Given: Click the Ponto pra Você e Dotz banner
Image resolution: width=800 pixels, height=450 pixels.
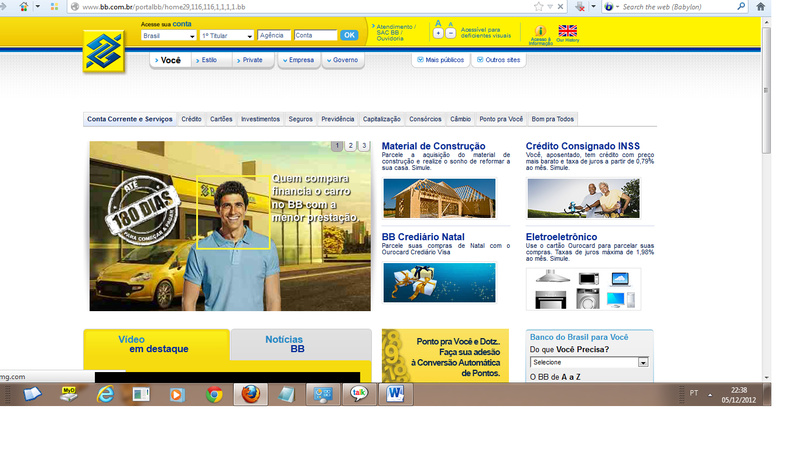Looking at the screenshot, I should pyautogui.click(x=445, y=356).
